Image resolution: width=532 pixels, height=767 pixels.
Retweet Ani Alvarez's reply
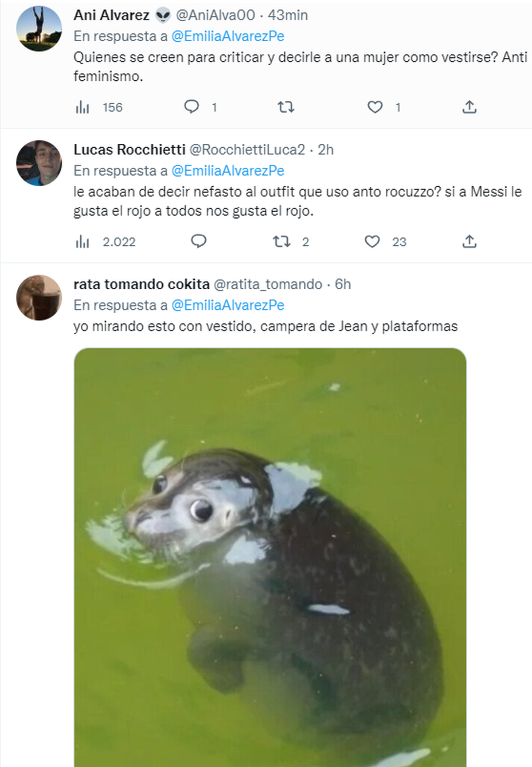(286, 107)
